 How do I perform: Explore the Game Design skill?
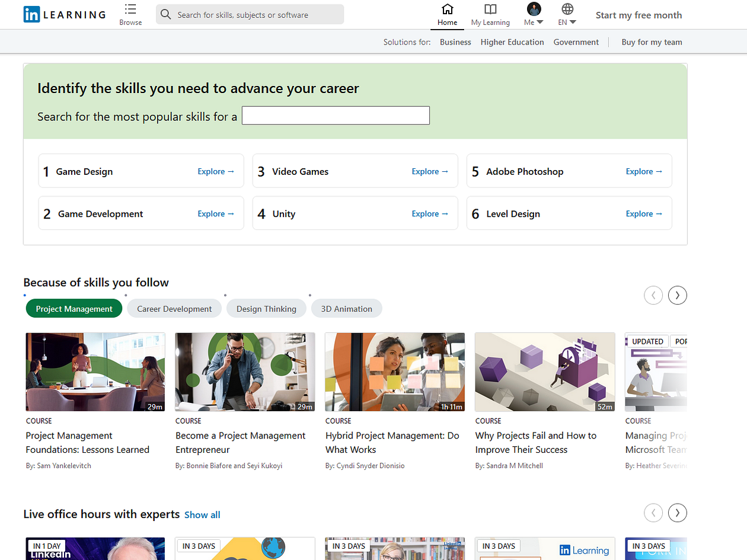(216, 171)
